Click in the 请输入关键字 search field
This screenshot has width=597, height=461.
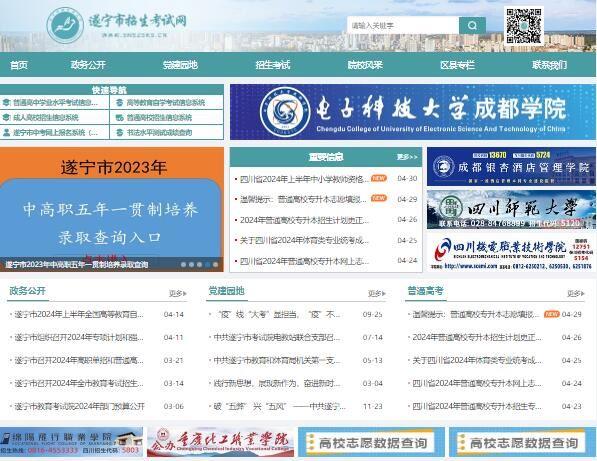pyautogui.click(x=403, y=26)
